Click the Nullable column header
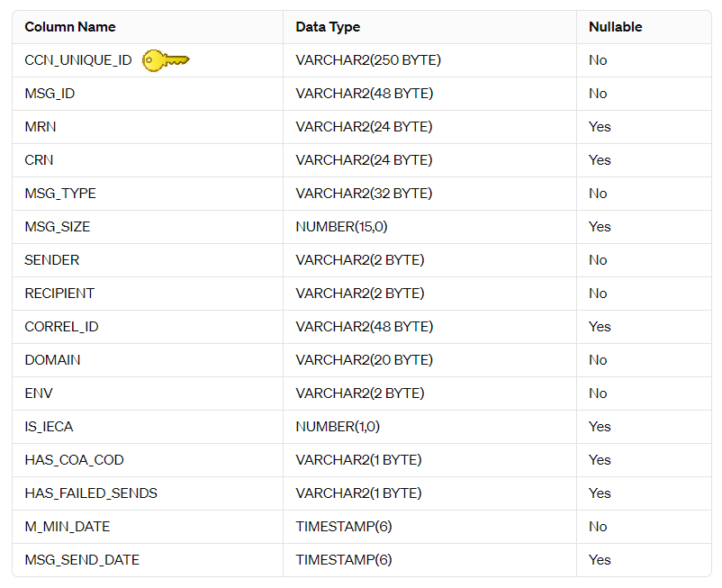The image size is (722, 588). tap(615, 27)
